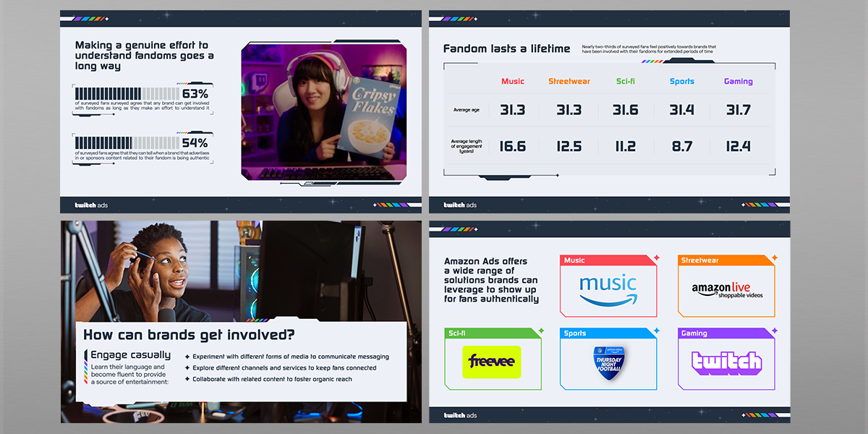Click the Amazon Music logo
Viewport: 868px width, 434px height.
click(x=608, y=290)
